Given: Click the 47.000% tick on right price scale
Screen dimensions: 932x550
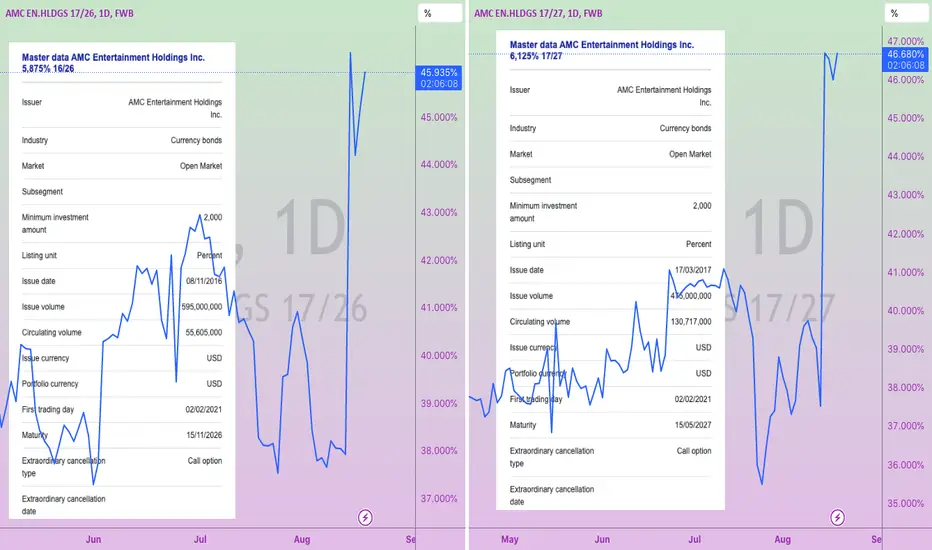Looking at the screenshot, I should point(906,42).
